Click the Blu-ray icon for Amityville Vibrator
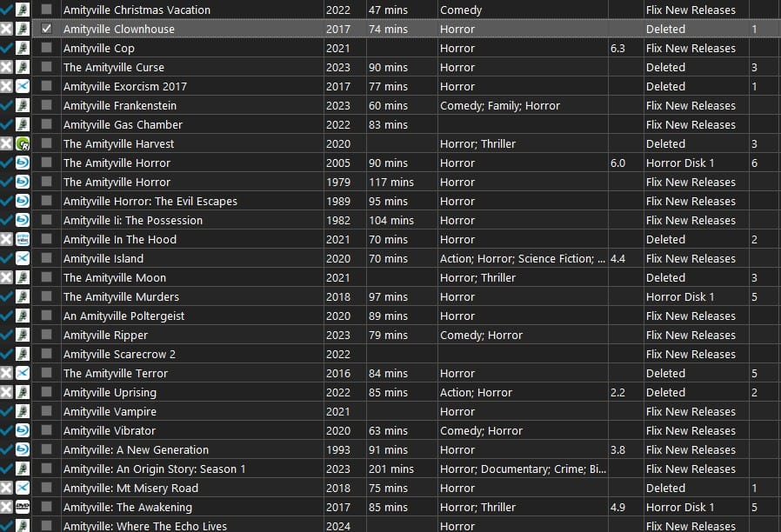 pos(23,431)
